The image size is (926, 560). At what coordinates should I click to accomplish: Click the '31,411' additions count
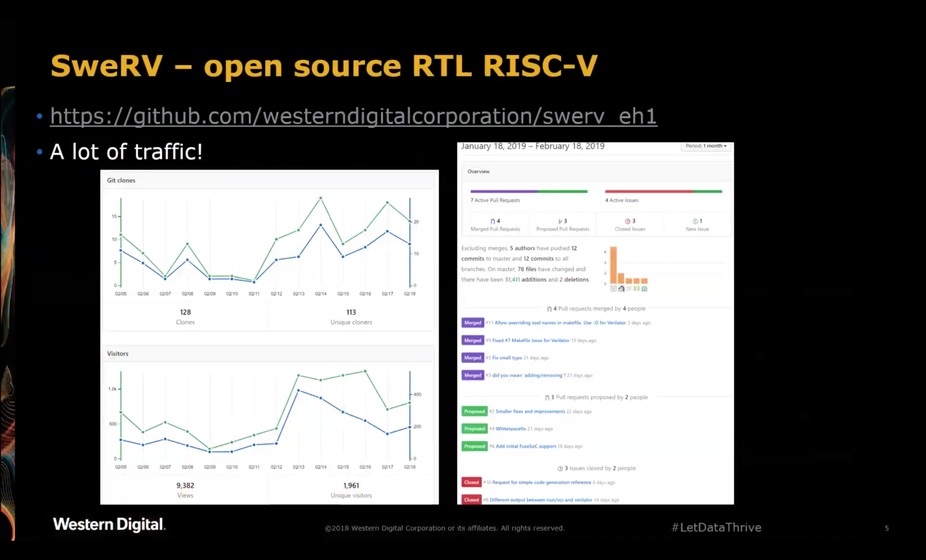coord(512,280)
